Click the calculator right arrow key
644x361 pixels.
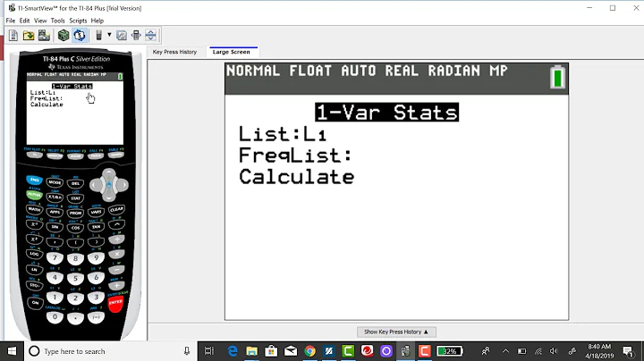[123, 185]
